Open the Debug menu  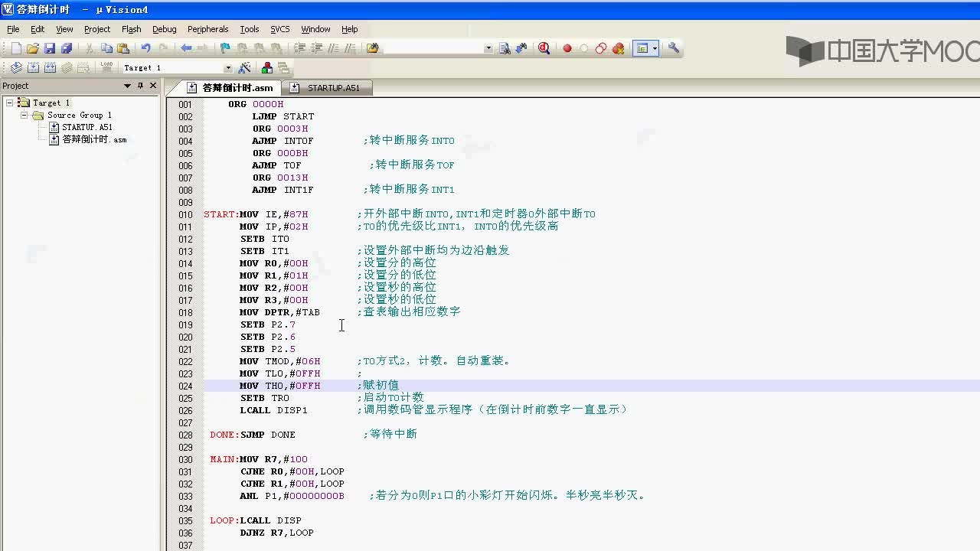coord(165,29)
